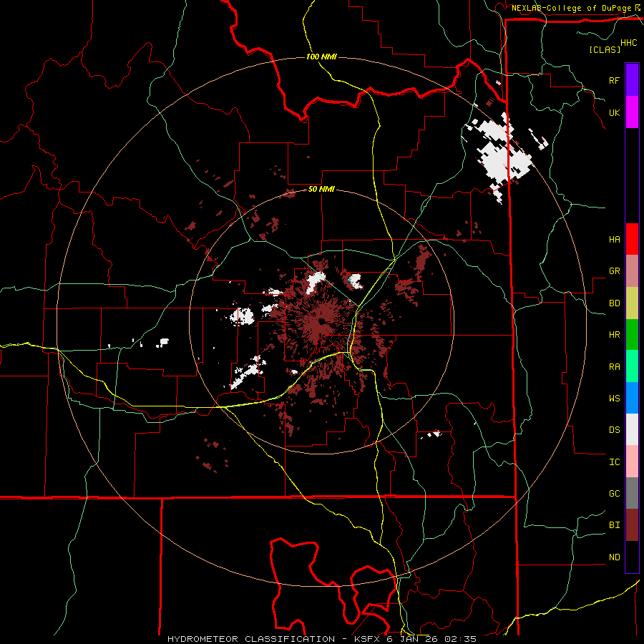Click the BI legend label
The width and height of the screenshot is (644, 644).
point(614,525)
